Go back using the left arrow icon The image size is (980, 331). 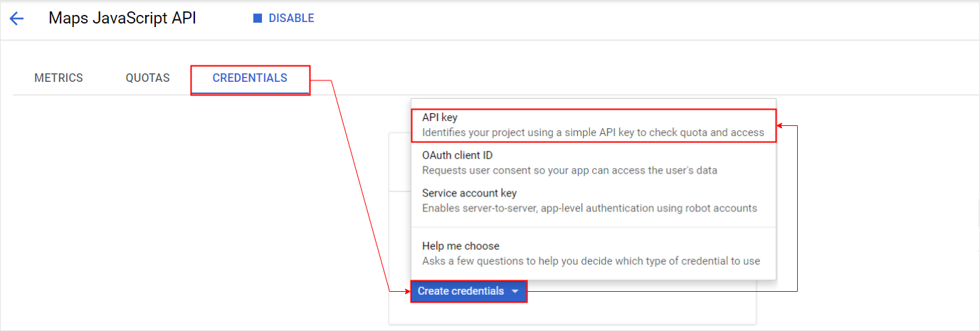16,19
